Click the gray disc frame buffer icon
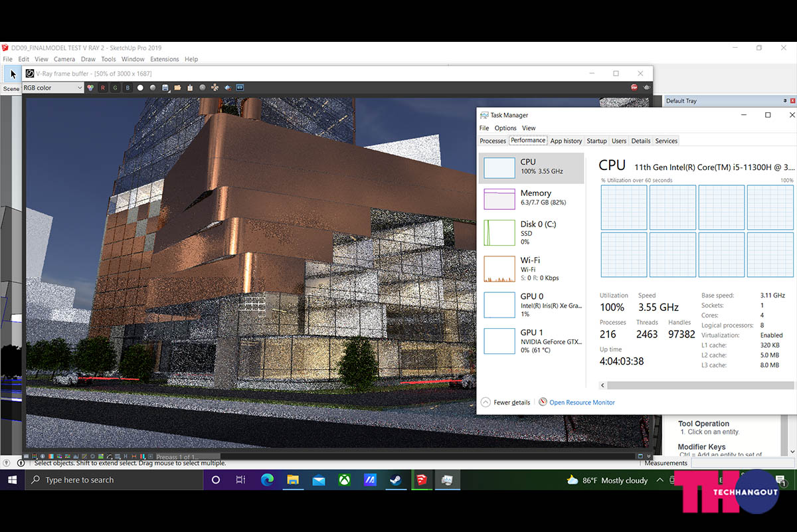Image resolution: width=797 pixels, height=532 pixels. [202, 88]
